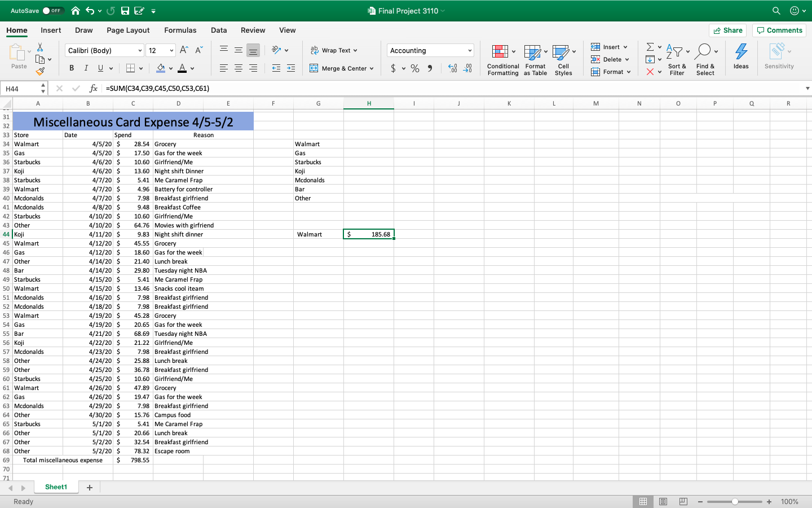This screenshot has width=812, height=508.
Task: Toggle Bold formatting
Action: pos(72,68)
